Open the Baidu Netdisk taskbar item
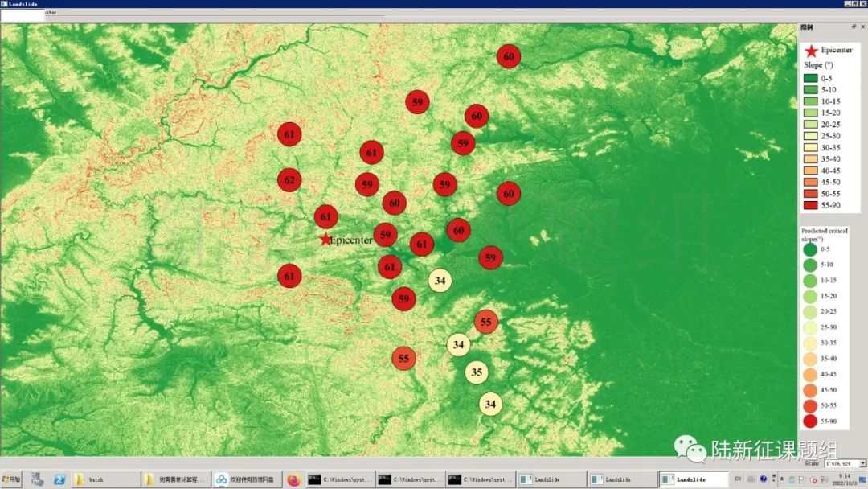Viewport: 868px width, 489px height. pos(247,479)
